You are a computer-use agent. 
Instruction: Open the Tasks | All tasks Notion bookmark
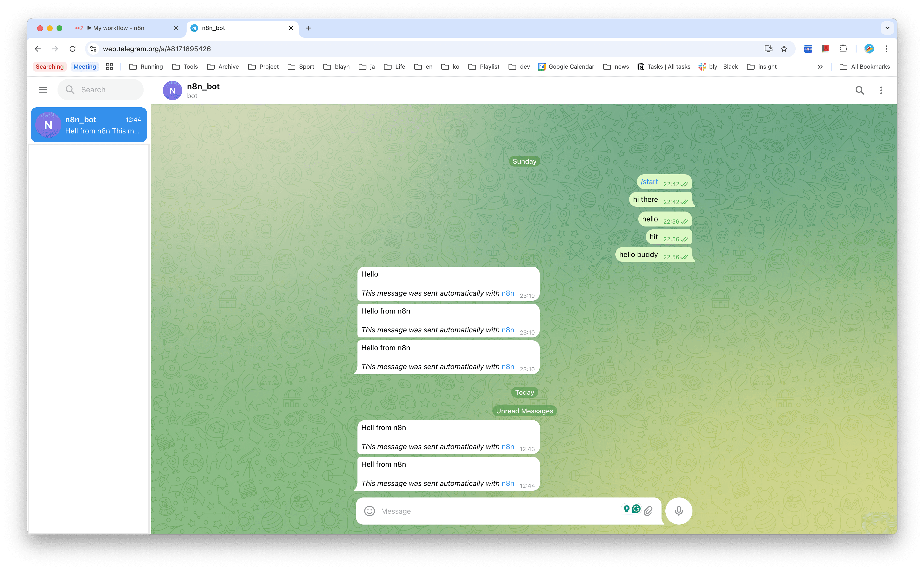click(664, 67)
